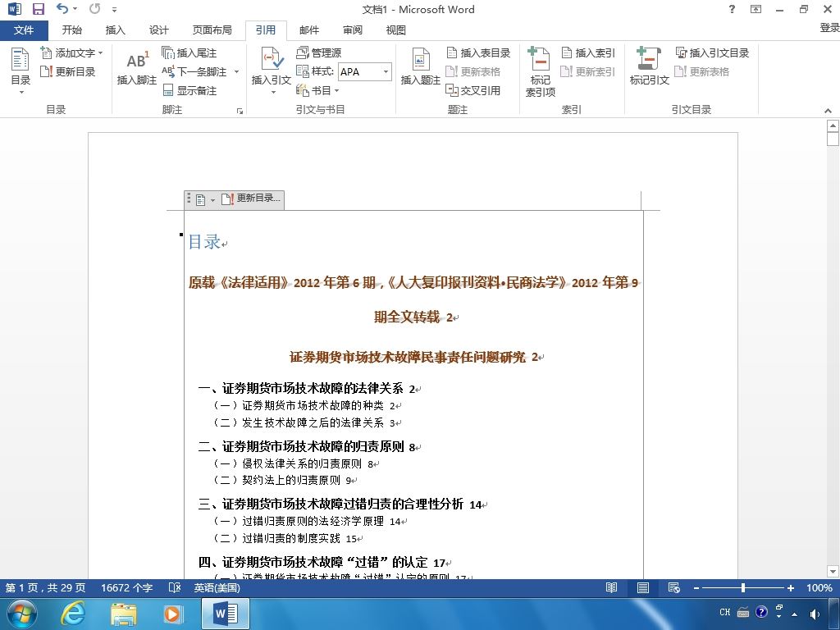The height and width of the screenshot is (630, 840).
Task: Open the undo history dropdown arrow
Action: (x=75, y=9)
